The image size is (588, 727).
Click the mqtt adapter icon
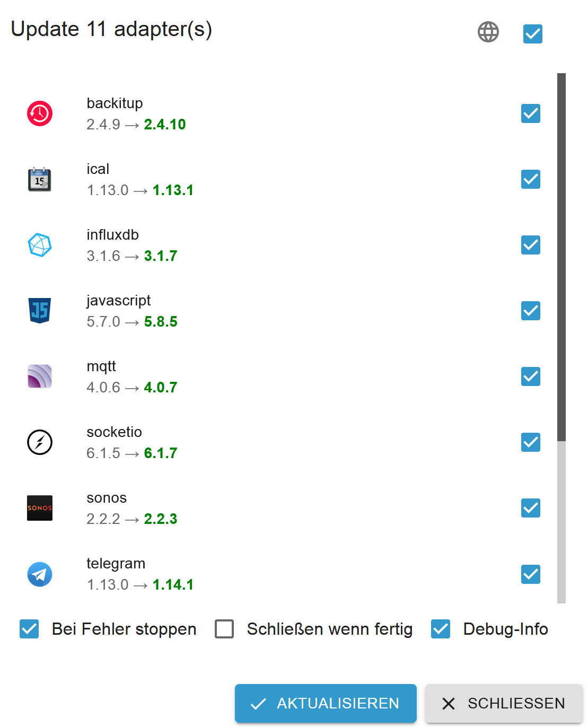coord(40,376)
